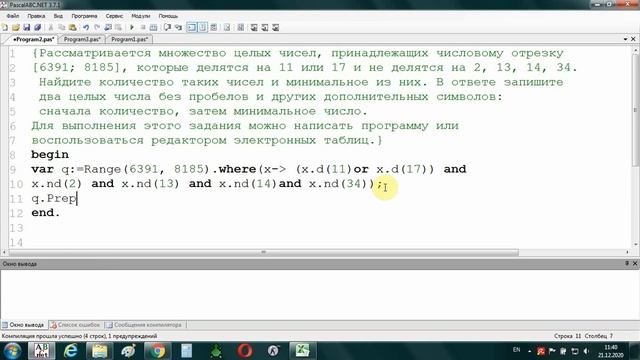
Task: Click the Paste clipboard icon
Action: point(73,27)
